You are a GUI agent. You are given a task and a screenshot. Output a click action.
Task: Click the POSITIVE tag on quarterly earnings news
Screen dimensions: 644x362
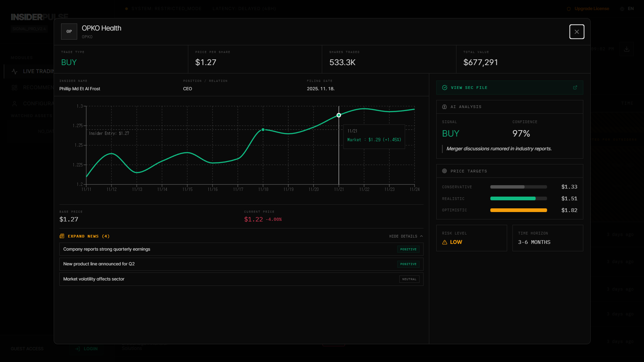click(408, 249)
